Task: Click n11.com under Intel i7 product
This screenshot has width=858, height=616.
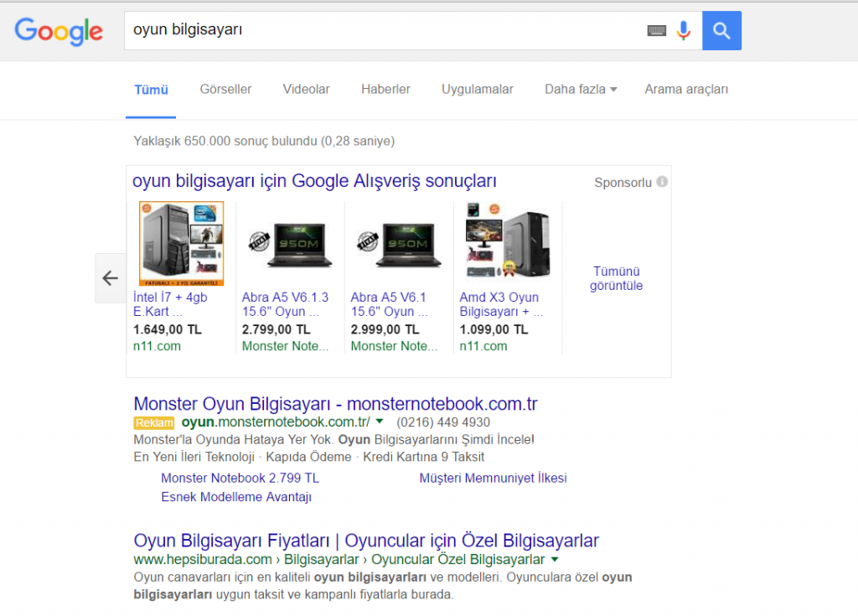Action: 157,346
